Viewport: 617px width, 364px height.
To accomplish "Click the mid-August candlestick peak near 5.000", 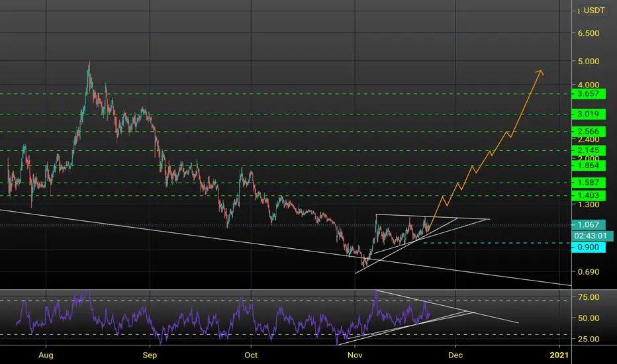I will click(x=89, y=64).
